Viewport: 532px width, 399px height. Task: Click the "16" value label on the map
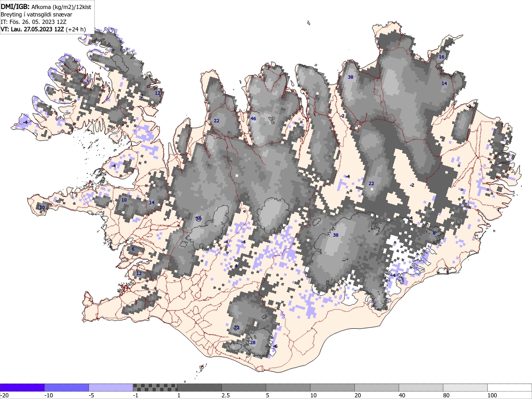point(442,57)
